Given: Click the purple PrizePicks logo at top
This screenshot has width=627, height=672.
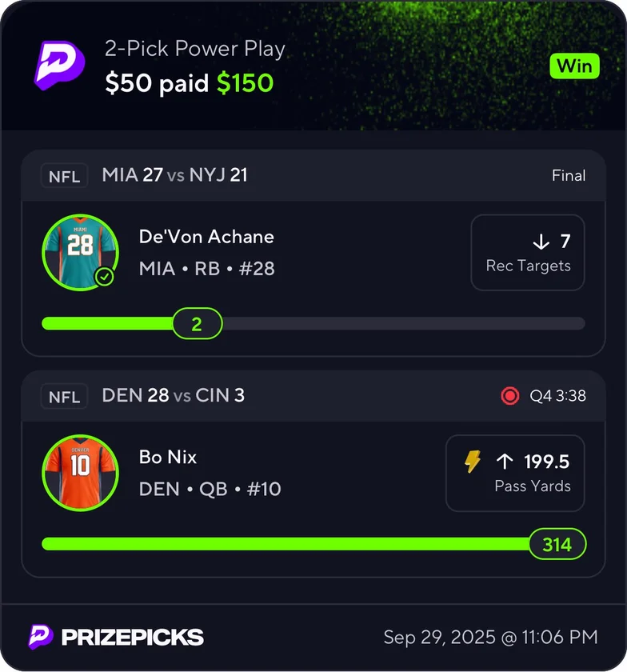Looking at the screenshot, I should pyautogui.click(x=60, y=65).
